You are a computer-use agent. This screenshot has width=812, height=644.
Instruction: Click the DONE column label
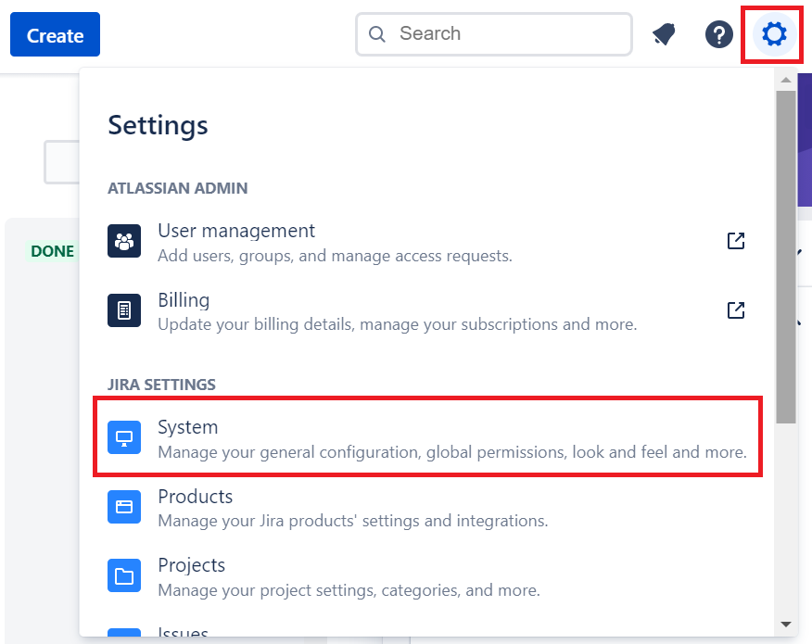click(x=52, y=250)
